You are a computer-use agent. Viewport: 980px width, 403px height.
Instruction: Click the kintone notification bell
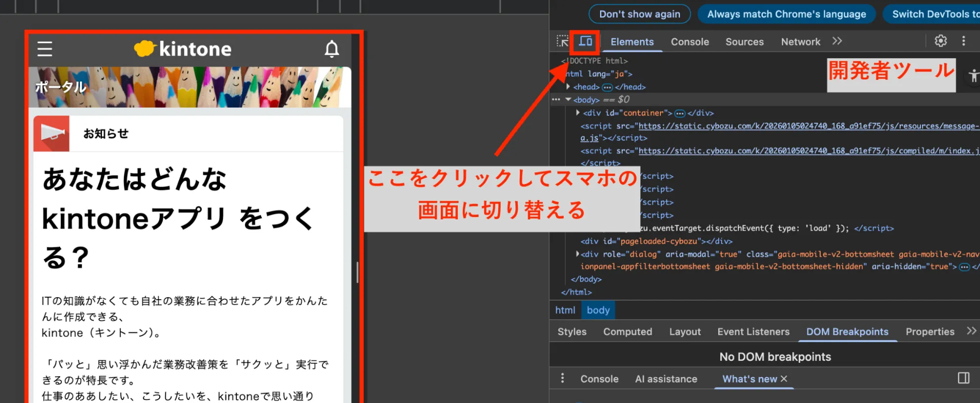(x=332, y=49)
